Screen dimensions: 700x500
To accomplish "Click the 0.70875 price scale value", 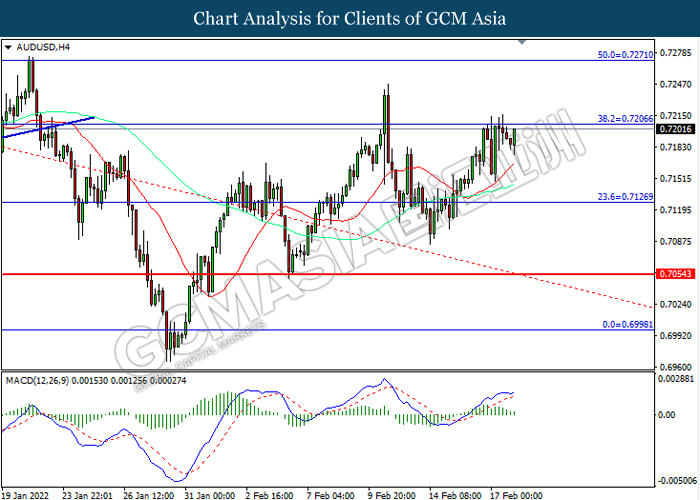I will (675, 242).
